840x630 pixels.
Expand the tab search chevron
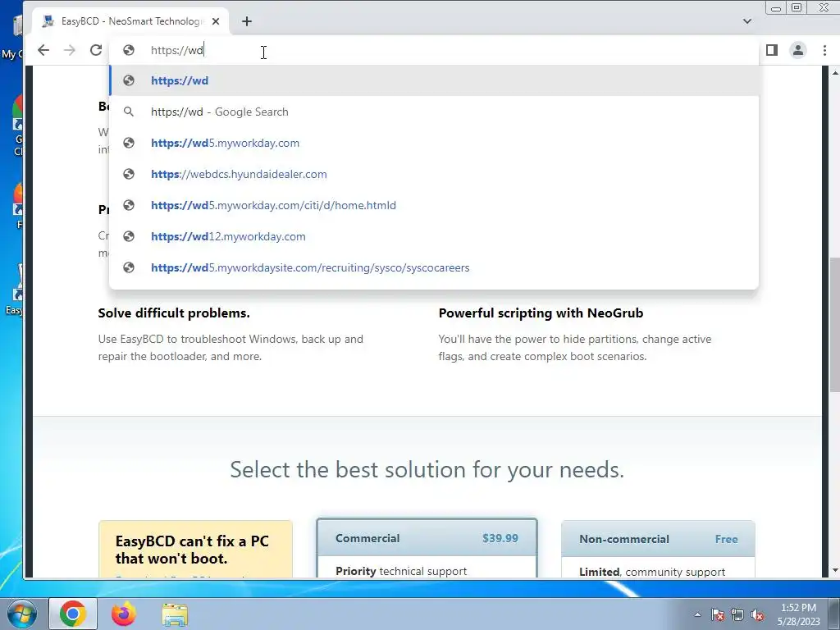point(746,21)
